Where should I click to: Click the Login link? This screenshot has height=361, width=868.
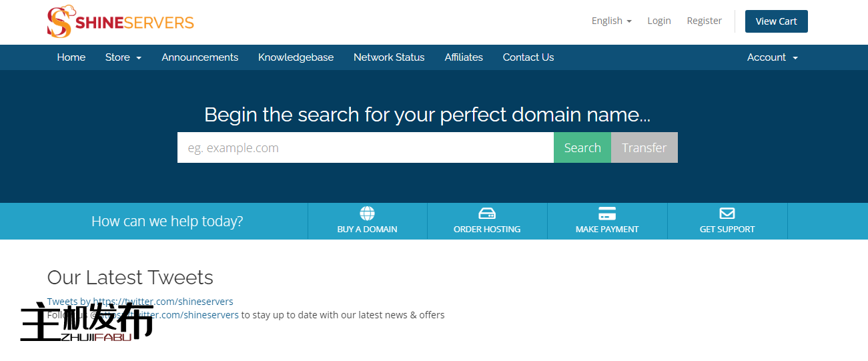click(x=659, y=21)
